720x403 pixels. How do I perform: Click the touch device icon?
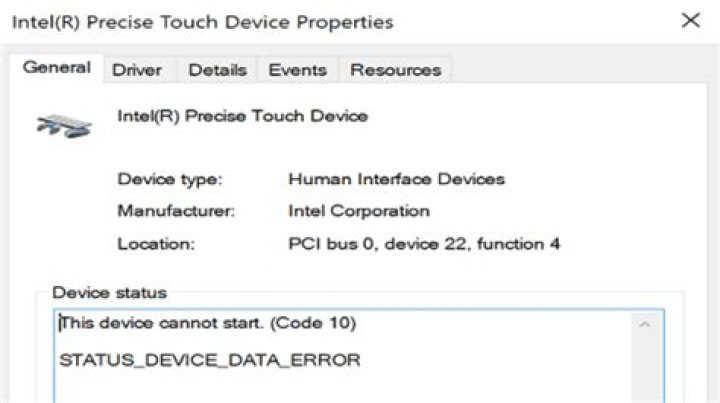[x=64, y=124]
